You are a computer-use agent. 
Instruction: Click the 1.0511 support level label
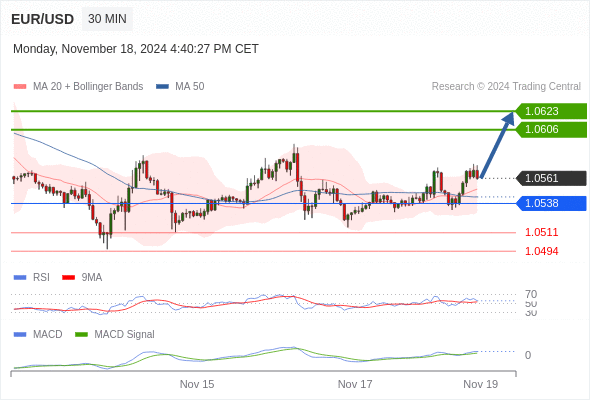tap(541, 232)
